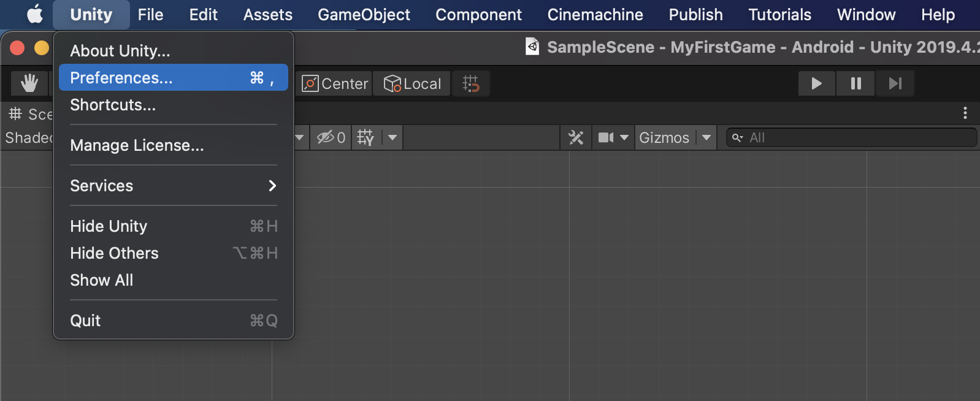The width and height of the screenshot is (980, 401).
Task: Select Shortcuts menu entry
Action: tap(174, 105)
